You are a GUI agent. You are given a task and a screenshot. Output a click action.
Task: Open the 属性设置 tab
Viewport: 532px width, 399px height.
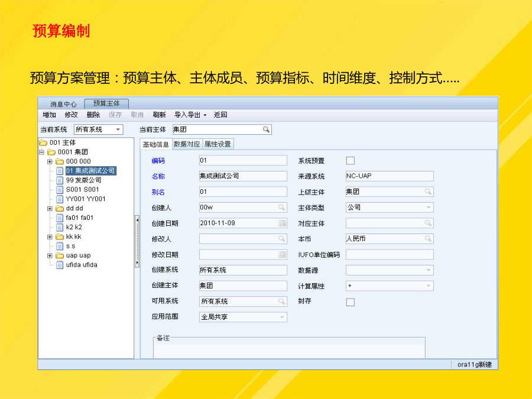pyautogui.click(x=218, y=144)
